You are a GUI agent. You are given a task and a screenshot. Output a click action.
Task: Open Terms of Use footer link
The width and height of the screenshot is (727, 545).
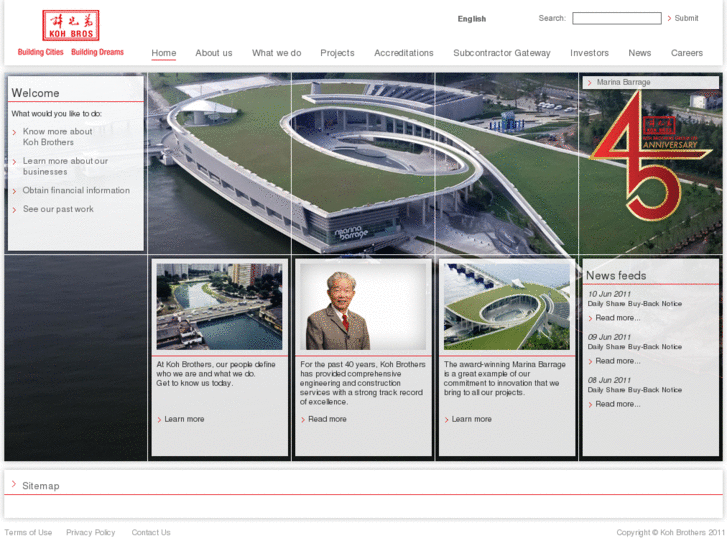[x=28, y=532]
